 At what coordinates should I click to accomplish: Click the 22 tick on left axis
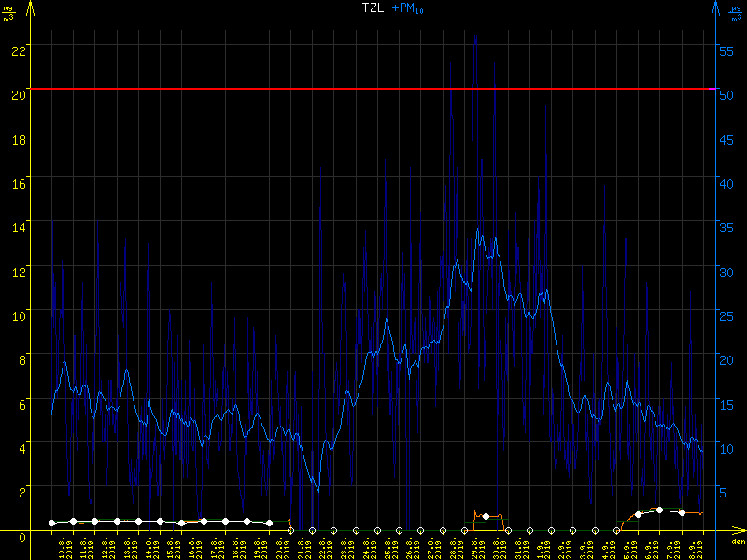coord(18,45)
